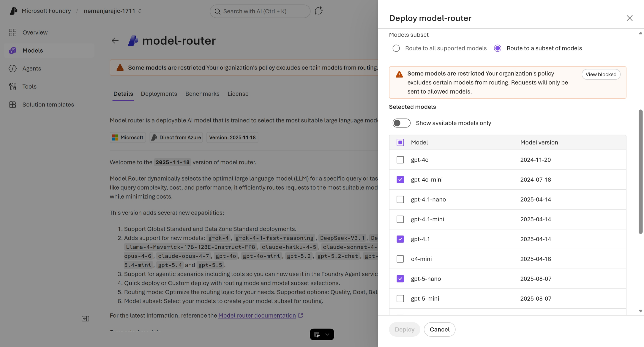Image resolution: width=644 pixels, height=347 pixels.
Task: Click the Models subset label
Action: pos(409,35)
